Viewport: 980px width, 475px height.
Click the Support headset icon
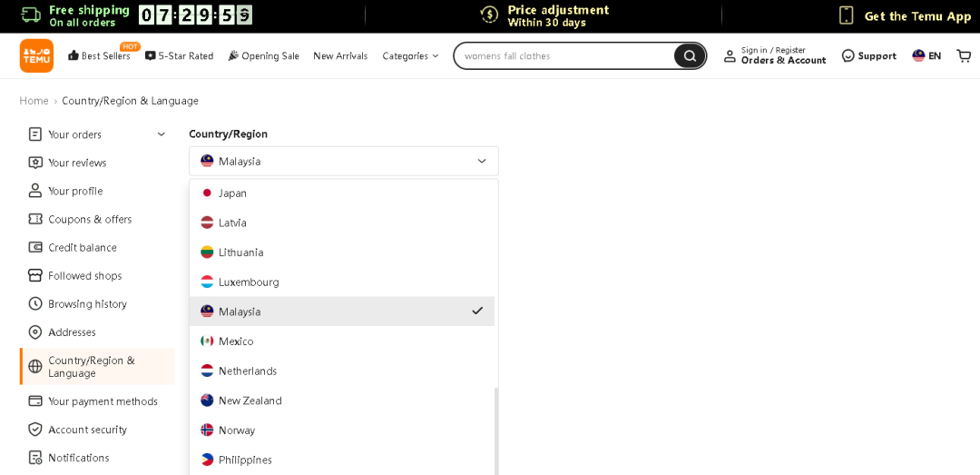point(848,55)
